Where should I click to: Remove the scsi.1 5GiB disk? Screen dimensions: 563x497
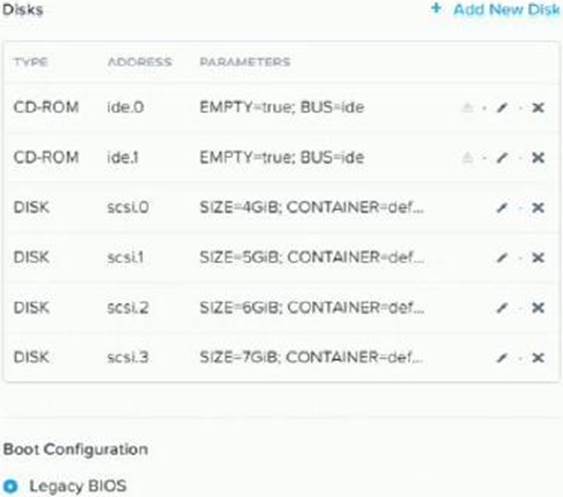pos(538,257)
